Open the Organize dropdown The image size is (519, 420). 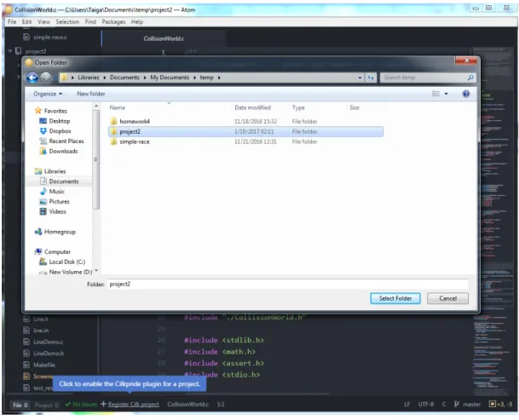(48, 94)
